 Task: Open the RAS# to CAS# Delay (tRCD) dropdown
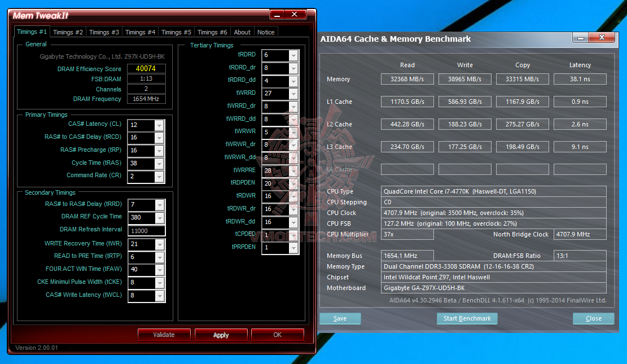pyautogui.click(x=159, y=138)
